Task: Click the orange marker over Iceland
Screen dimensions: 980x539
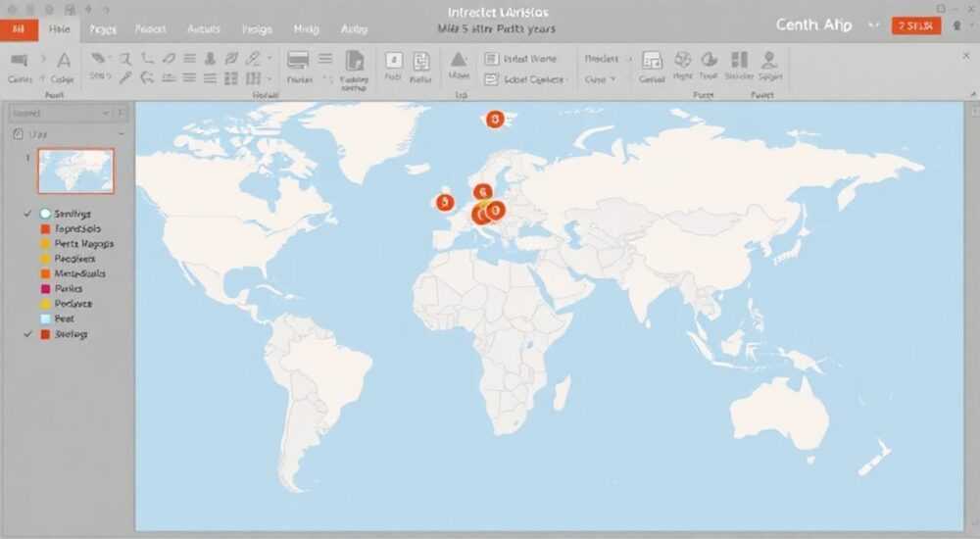Action: [x=495, y=120]
